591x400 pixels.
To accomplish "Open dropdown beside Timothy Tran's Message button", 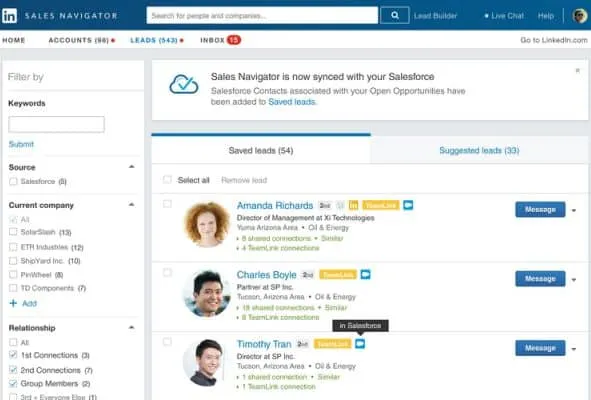I will 574,349.
